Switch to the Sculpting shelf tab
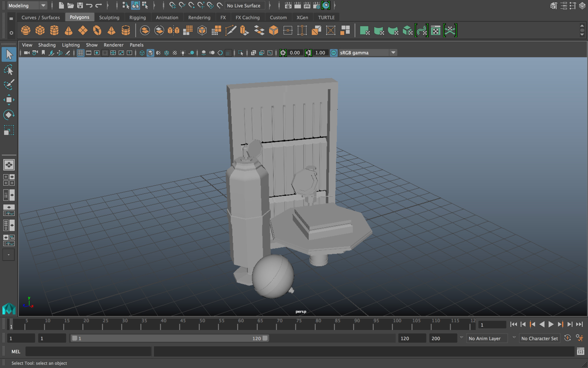Viewport: 588px width, 368px height. pyautogui.click(x=109, y=17)
